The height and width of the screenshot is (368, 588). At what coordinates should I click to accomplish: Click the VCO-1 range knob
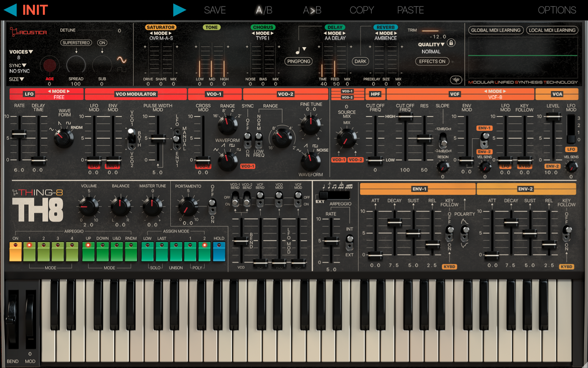227,124
